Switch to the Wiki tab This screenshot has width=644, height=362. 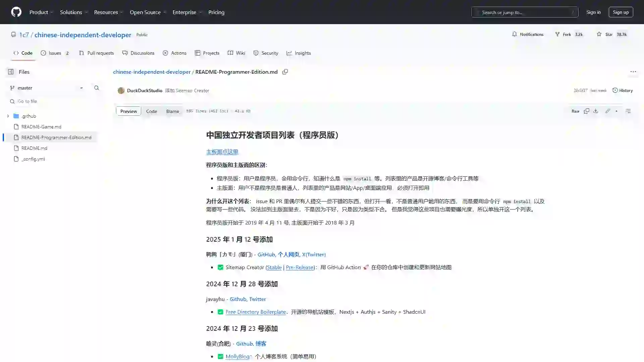click(236, 53)
